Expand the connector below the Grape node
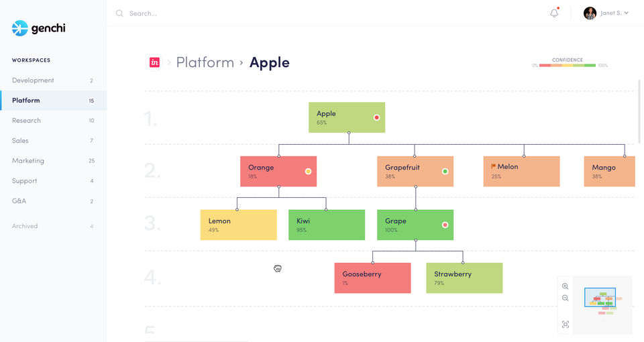This screenshot has width=644, height=342. point(415,240)
